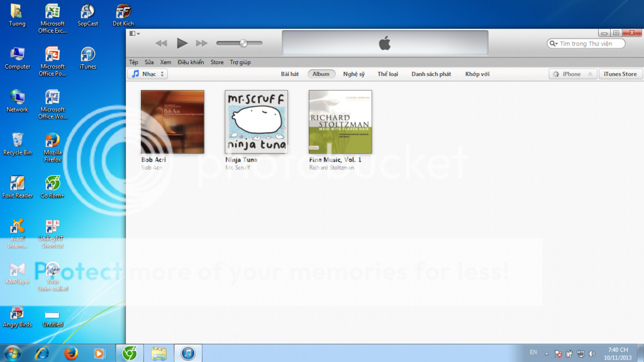Open the Tệp menu

[133, 62]
